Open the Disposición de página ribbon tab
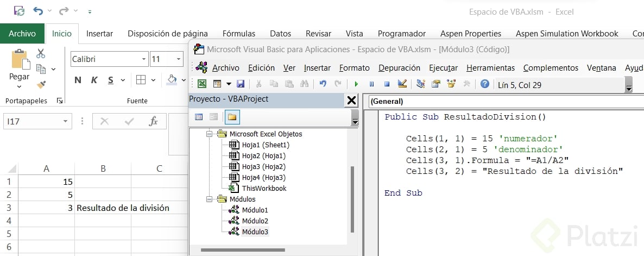644x256 pixels. click(168, 34)
